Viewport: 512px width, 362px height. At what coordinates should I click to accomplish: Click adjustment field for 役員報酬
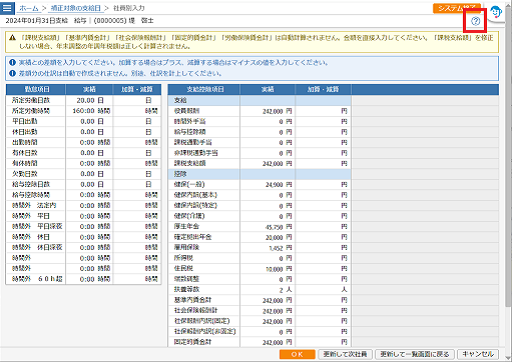tap(323, 111)
